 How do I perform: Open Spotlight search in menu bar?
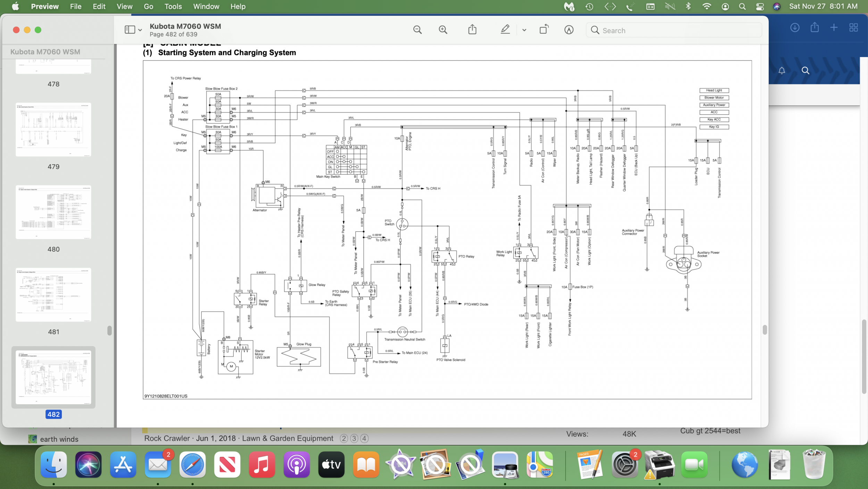[742, 6]
